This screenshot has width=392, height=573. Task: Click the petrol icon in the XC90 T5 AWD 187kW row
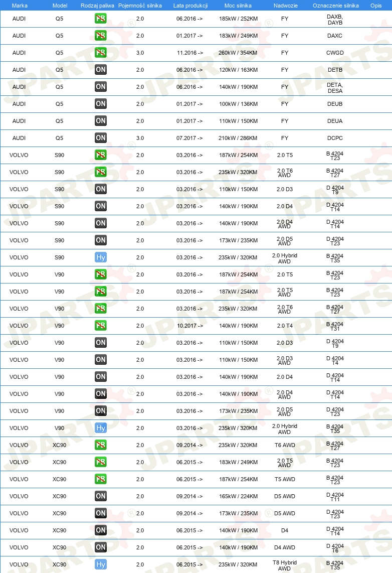(101, 479)
